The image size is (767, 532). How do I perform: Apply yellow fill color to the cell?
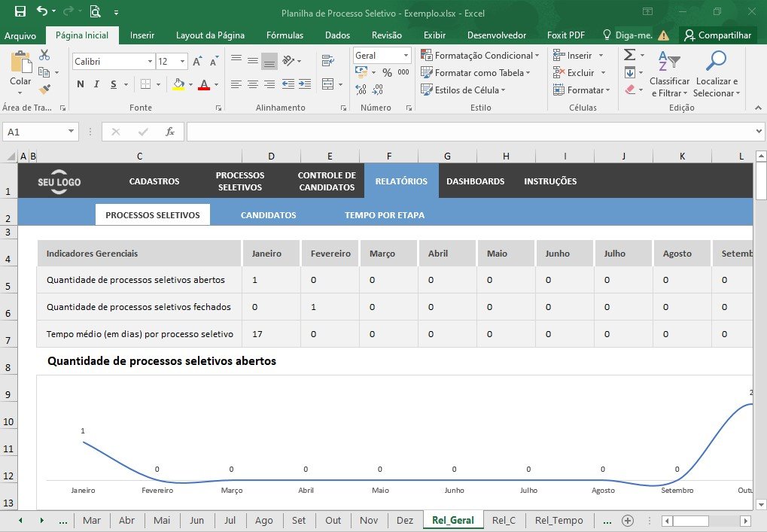[178, 84]
